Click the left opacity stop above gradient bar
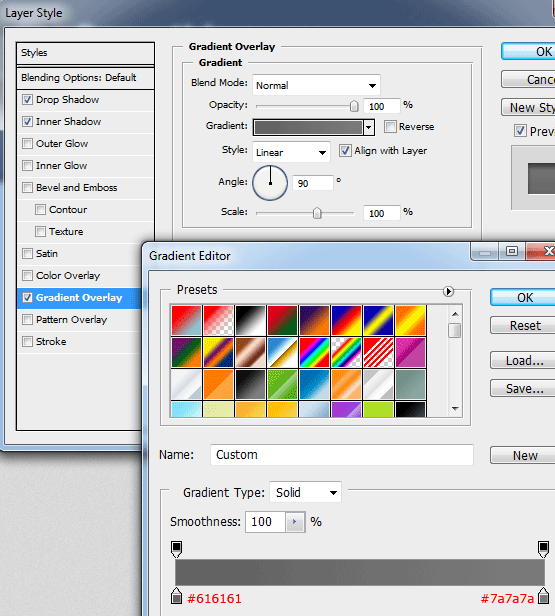The height and width of the screenshot is (616, 555). (176, 549)
